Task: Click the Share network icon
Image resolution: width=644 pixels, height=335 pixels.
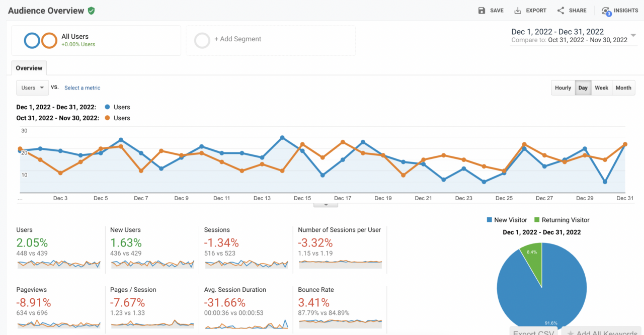Action: click(560, 11)
